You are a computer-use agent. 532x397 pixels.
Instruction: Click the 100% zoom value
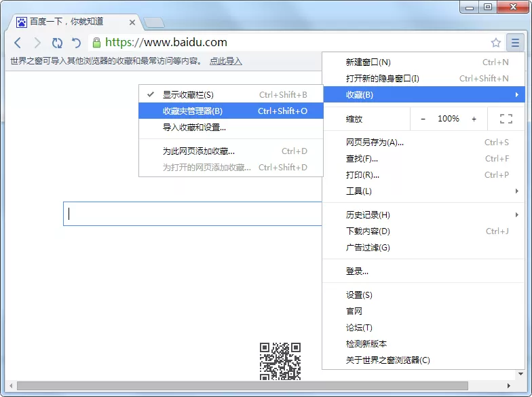[448, 118]
